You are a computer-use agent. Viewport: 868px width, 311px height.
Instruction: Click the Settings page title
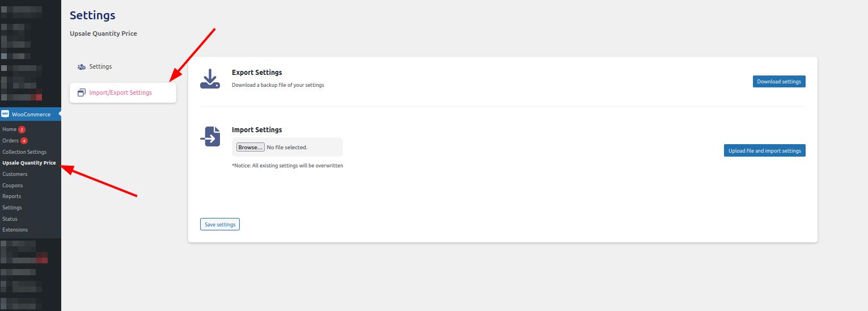92,15
